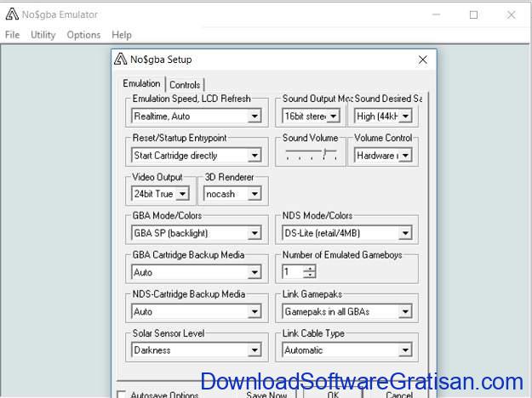The image size is (532, 398).
Task: Confirm setup with the OK button
Action: (333, 395)
